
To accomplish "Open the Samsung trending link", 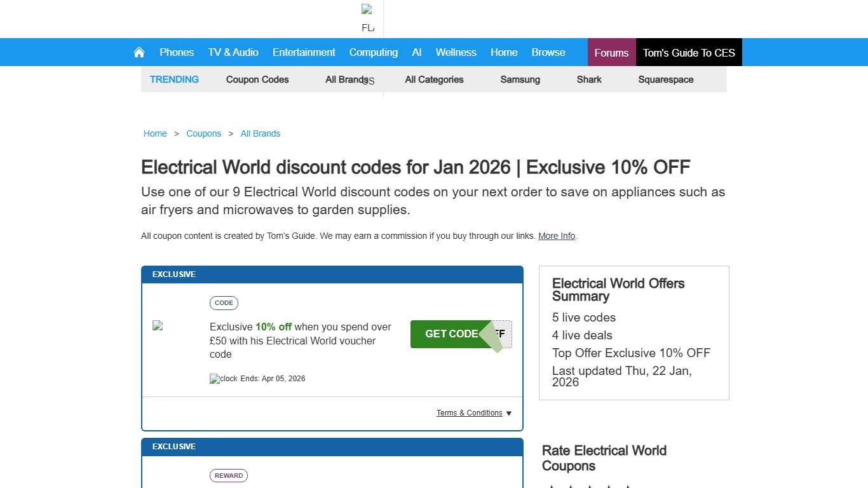I will [520, 79].
